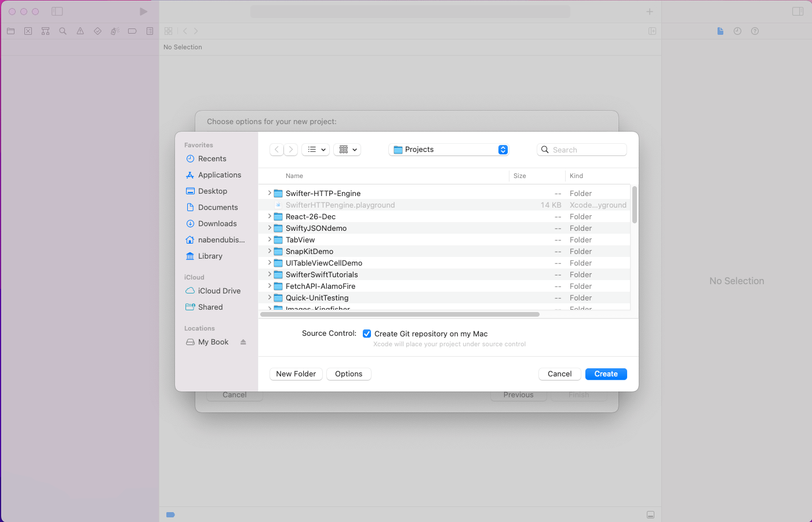Click the Create button
Viewport: 812px width, 522px height.
tap(606, 374)
